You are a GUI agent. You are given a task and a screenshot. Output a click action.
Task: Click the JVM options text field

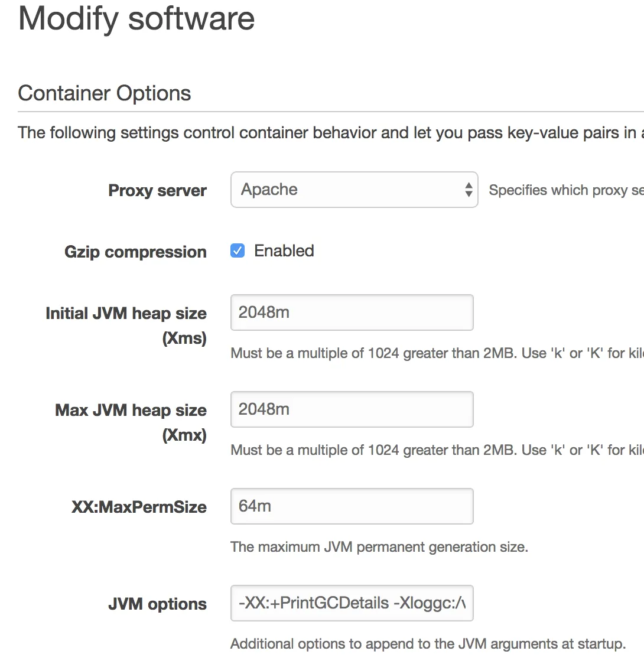[352, 603]
